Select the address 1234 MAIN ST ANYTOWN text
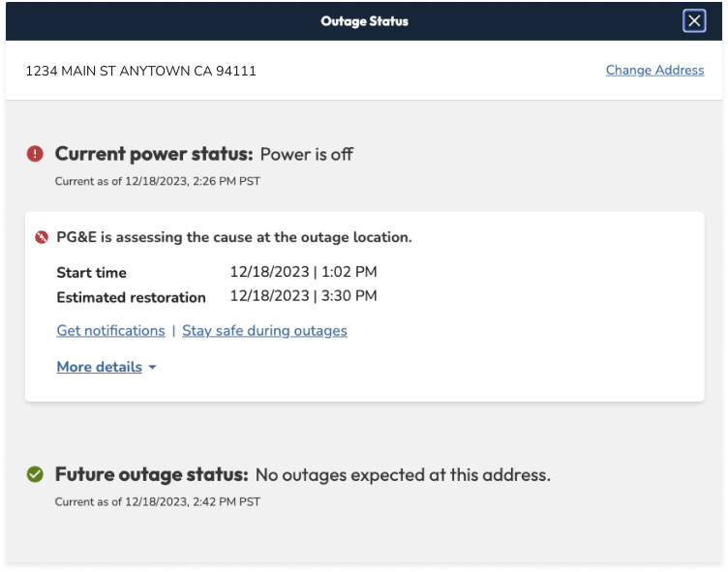 (x=140, y=71)
